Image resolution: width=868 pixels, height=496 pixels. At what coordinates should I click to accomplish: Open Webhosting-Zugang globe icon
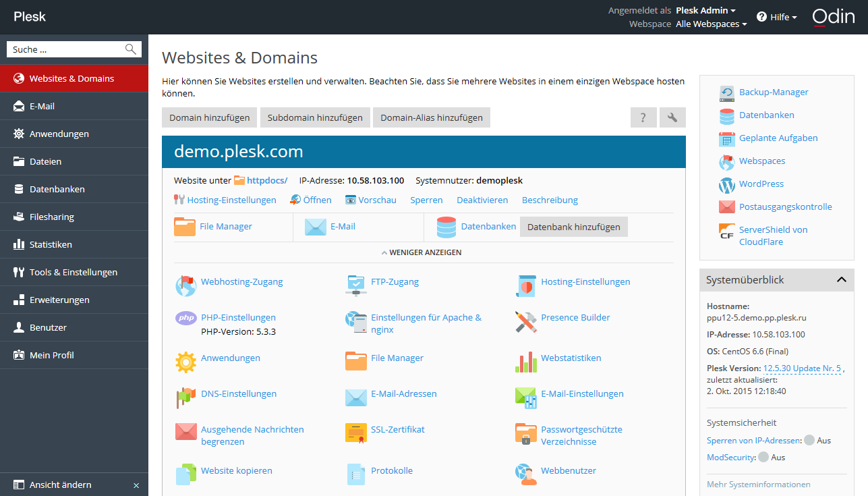[x=185, y=285]
